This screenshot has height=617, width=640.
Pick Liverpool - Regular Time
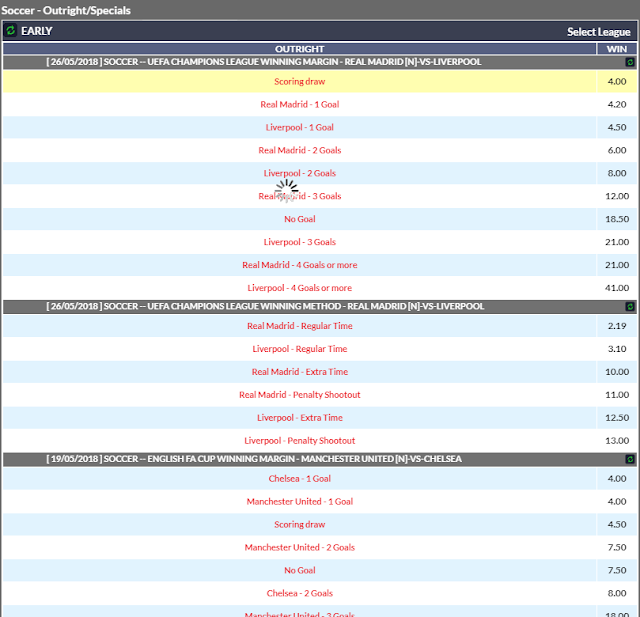click(300, 349)
